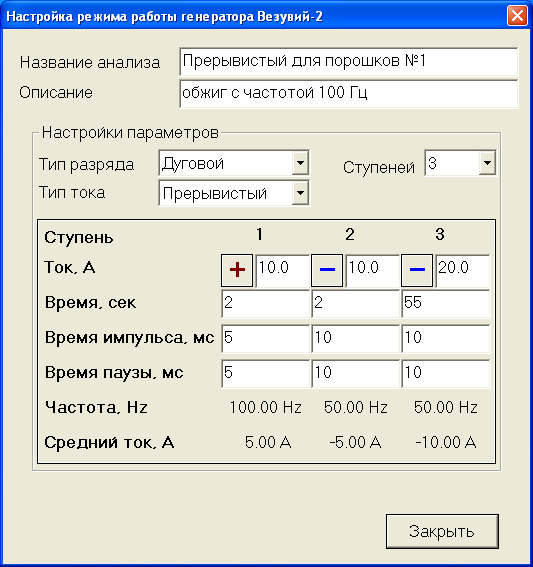Click the -10.00 A average current value
533x567 pixels.
[x=446, y=442]
